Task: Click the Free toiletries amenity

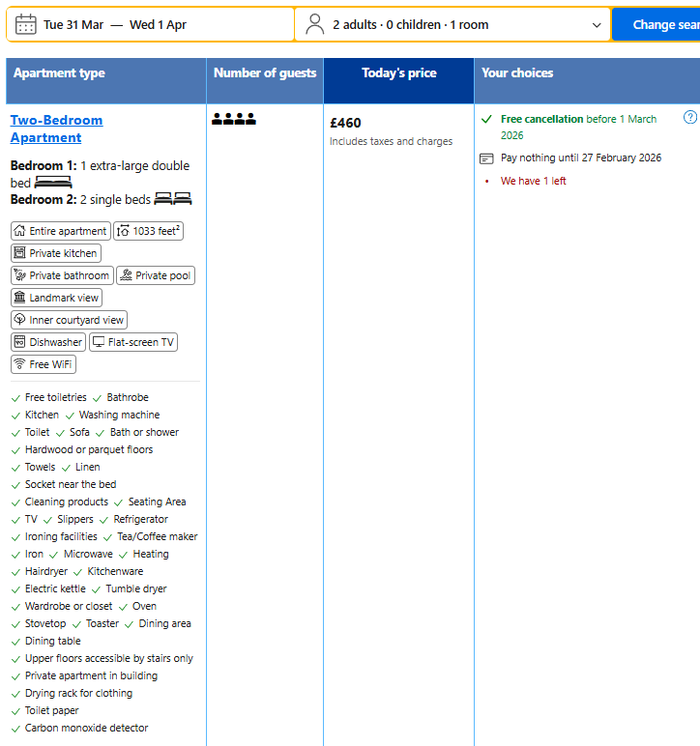Action: pos(56,397)
